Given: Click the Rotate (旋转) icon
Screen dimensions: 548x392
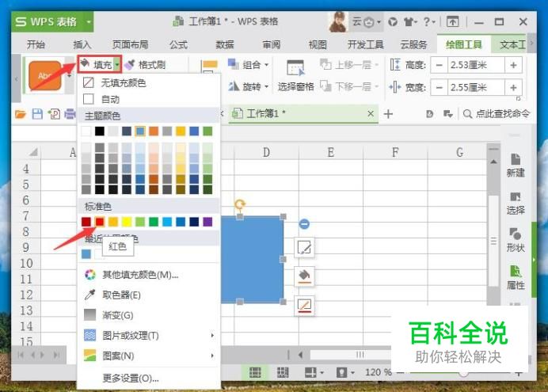Looking at the screenshot, I should coord(234,86).
